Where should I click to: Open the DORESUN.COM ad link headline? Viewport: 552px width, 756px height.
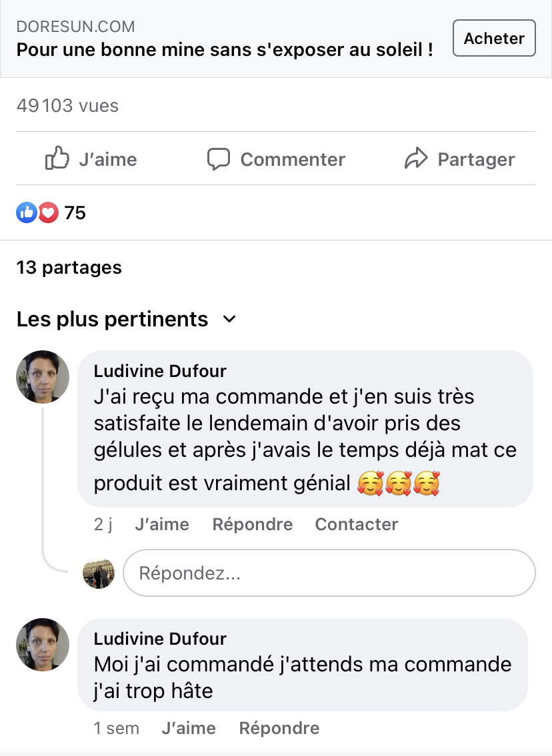click(225, 49)
